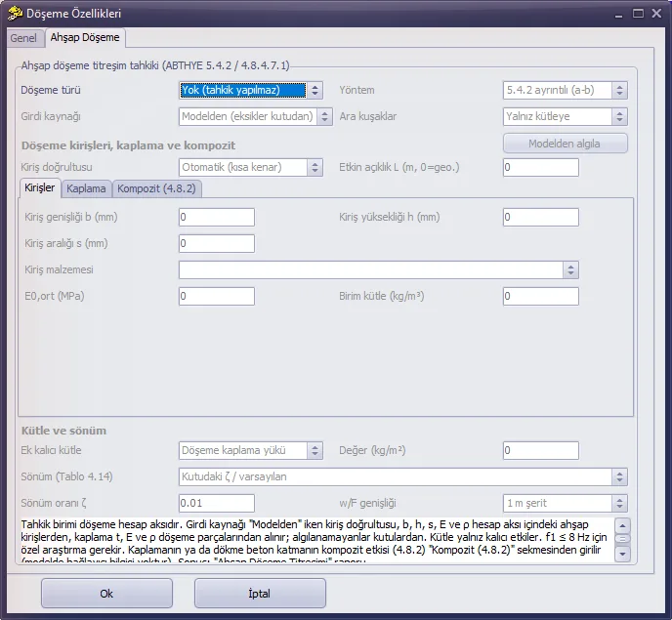The width and height of the screenshot is (672, 620).
Task: Minimize the Döşeme Özellikleri window
Action: 618,14
